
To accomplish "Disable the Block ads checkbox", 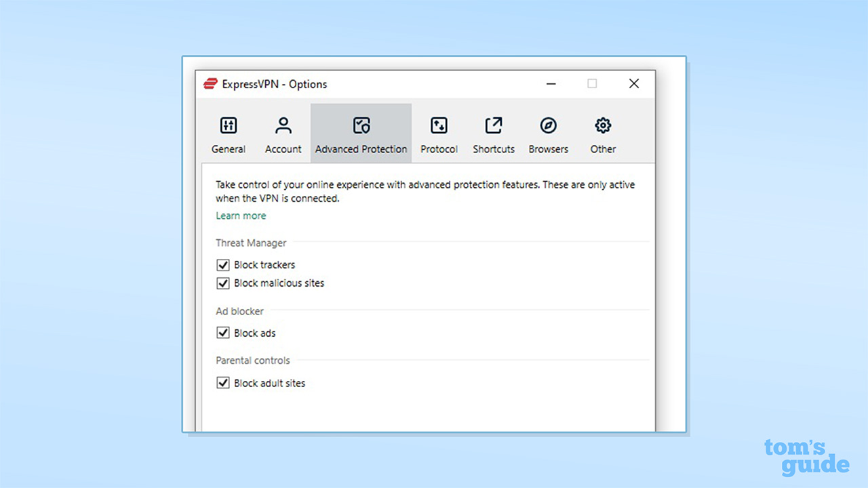I will pyautogui.click(x=222, y=333).
